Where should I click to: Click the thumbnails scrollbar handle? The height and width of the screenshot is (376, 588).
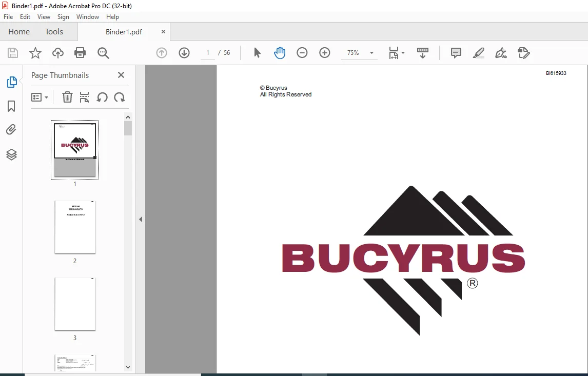128,128
